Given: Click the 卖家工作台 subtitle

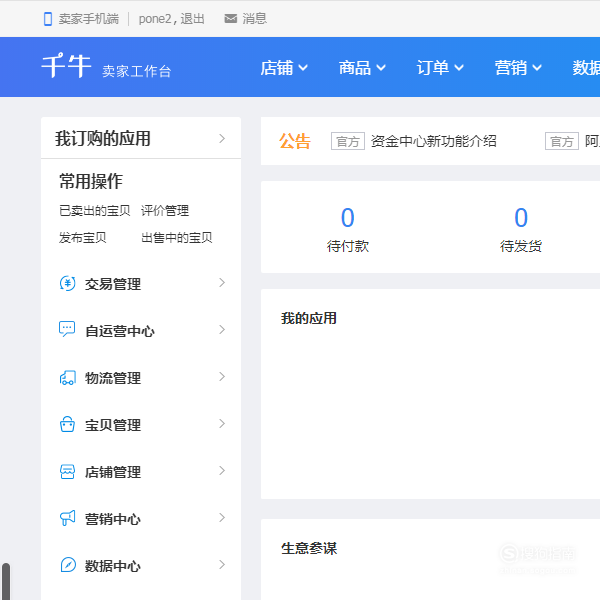Looking at the screenshot, I should tap(137, 71).
